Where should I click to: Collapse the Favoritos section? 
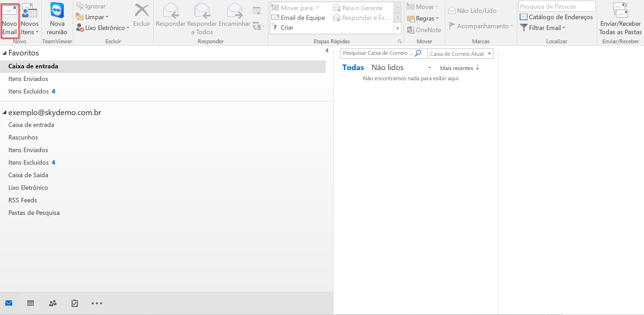coord(5,53)
